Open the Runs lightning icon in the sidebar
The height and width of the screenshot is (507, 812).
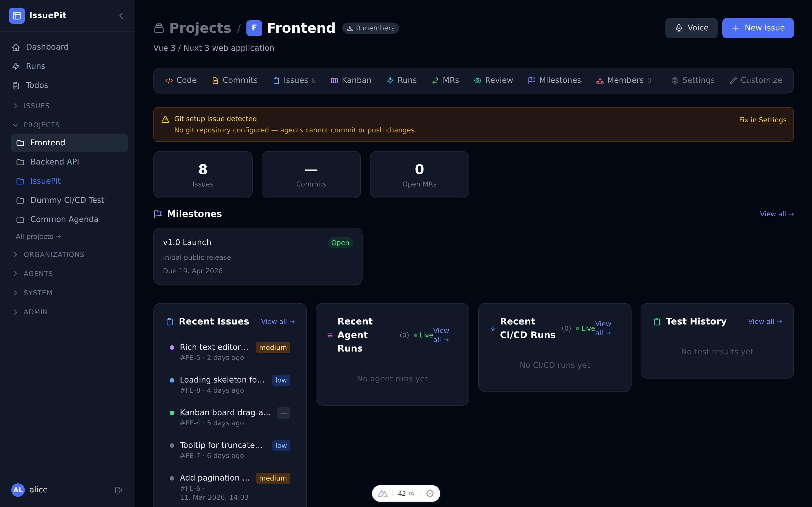(16, 66)
